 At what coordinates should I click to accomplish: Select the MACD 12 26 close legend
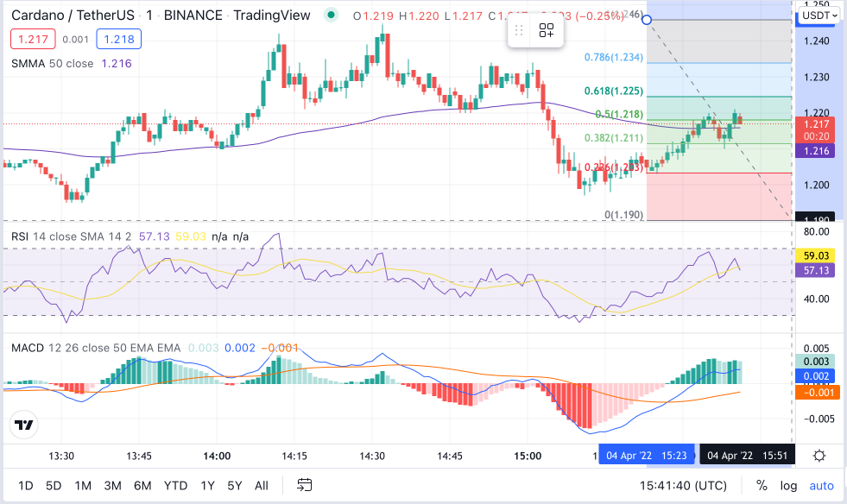pyautogui.click(x=96, y=348)
